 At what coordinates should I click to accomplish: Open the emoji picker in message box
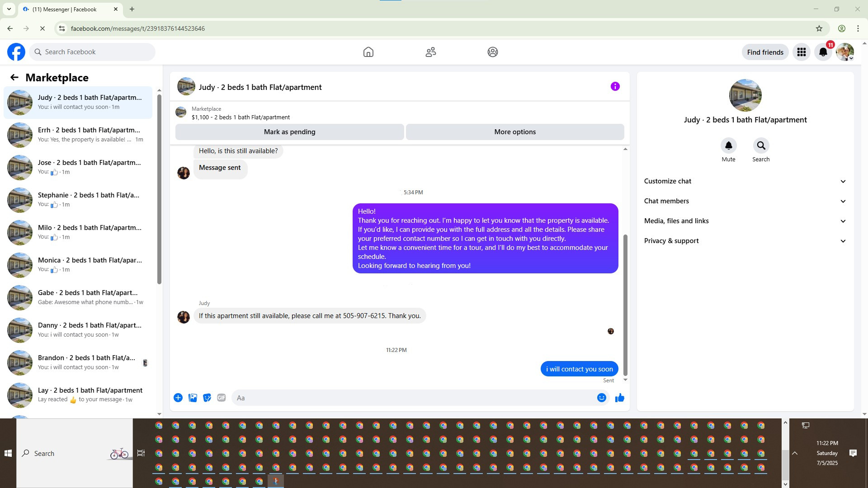[x=601, y=398]
